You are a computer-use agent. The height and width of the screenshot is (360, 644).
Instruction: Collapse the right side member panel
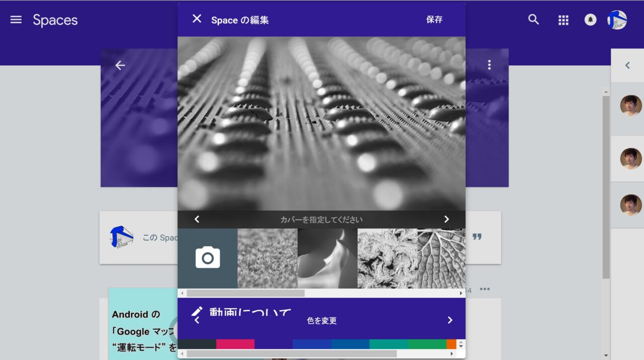tap(627, 65)
